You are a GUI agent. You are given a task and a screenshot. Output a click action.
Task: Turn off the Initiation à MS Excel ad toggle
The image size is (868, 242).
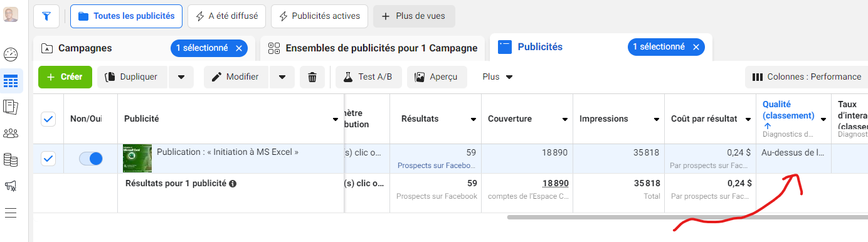click(x=91, y=159)
